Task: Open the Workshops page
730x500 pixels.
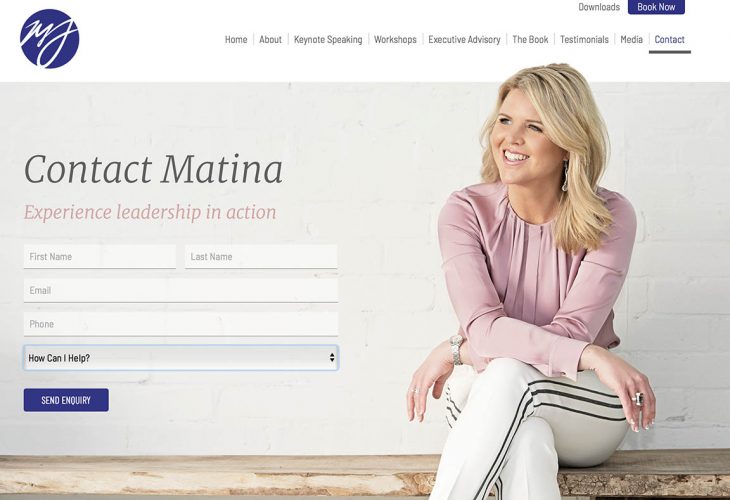Action: 395,40
